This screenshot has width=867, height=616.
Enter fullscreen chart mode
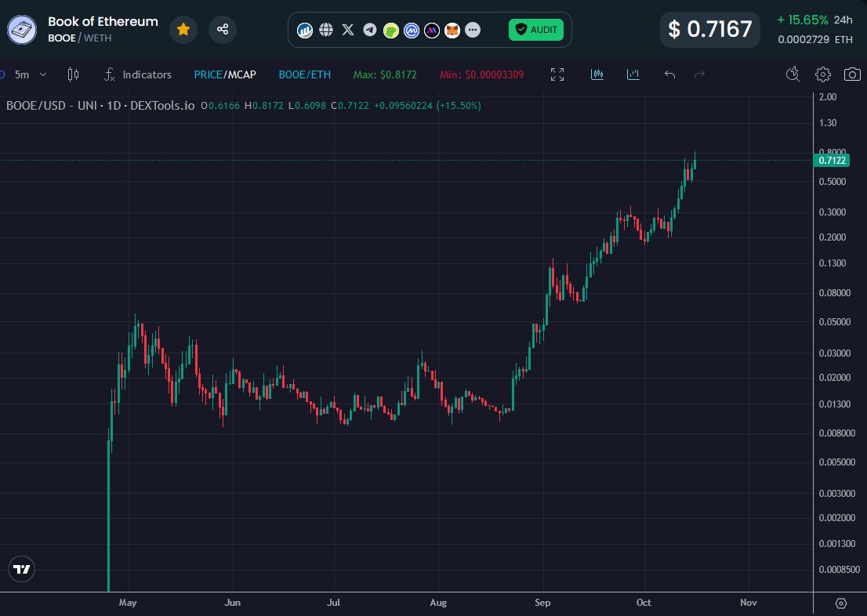click(557, 74)
